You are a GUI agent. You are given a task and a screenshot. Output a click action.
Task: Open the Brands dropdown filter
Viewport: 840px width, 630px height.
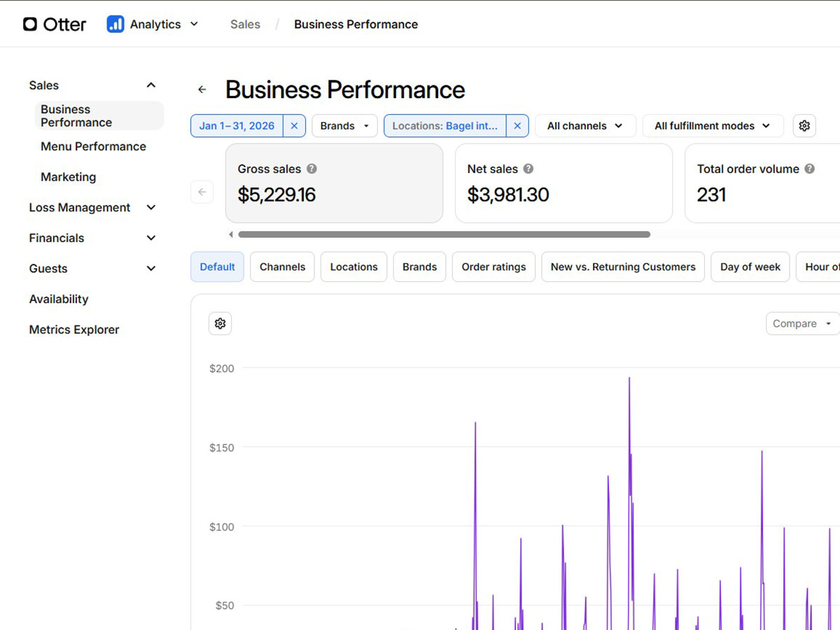344,126
